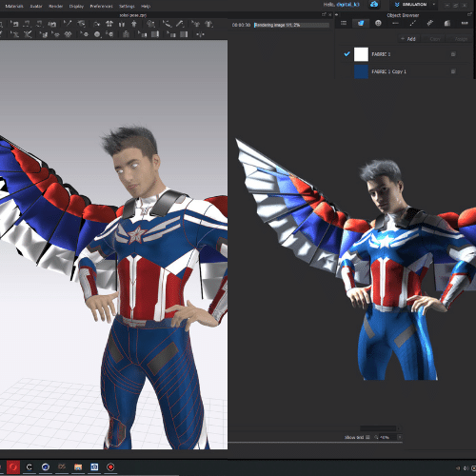Delete FABRIC 1 using its trash icon
Screen dimensions: 476x476
pos(453,54)
